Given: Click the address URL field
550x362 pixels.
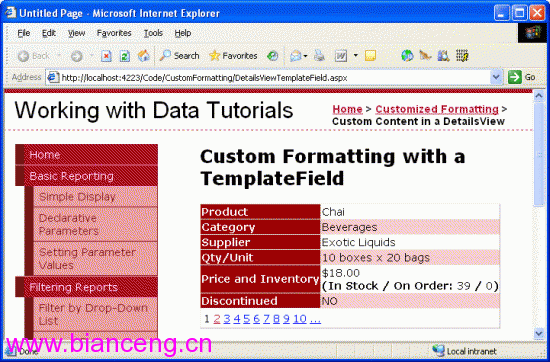Looking at the screenshot, I should click(274, 78).
